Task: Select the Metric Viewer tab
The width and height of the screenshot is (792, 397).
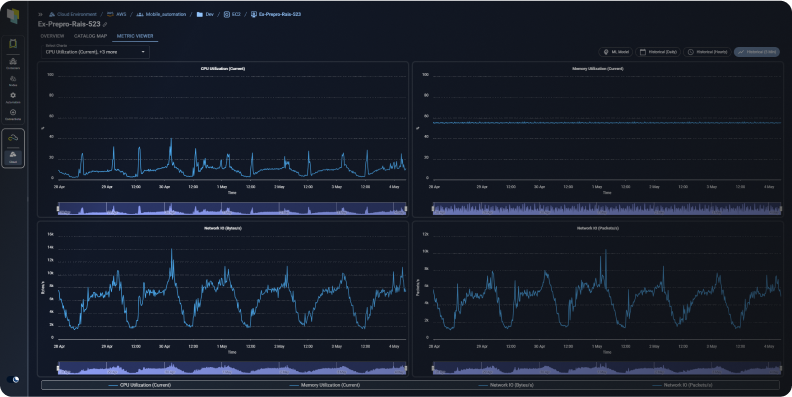Action: tap(135, 36)
